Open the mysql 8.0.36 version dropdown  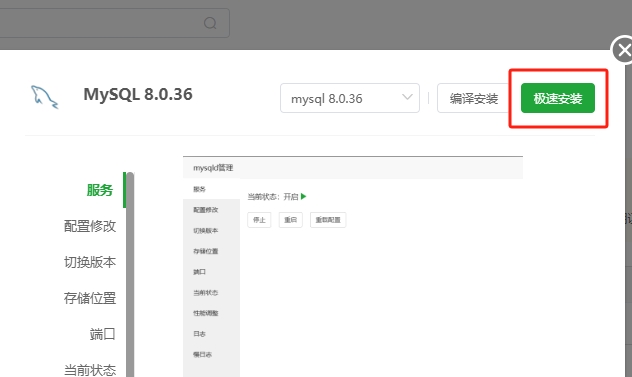[350, 98]
